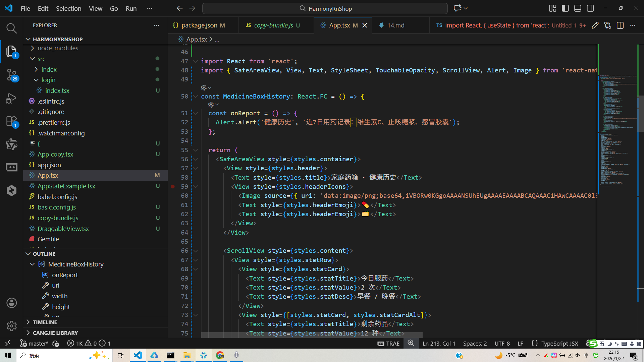Open customize layout button

click(552, 8)
